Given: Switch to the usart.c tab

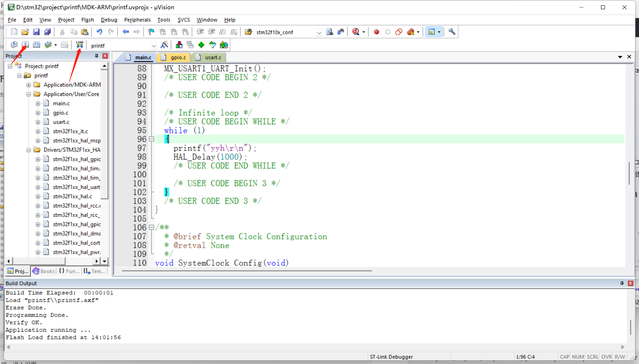Looking at the screenshot, I should coord(213,57).
